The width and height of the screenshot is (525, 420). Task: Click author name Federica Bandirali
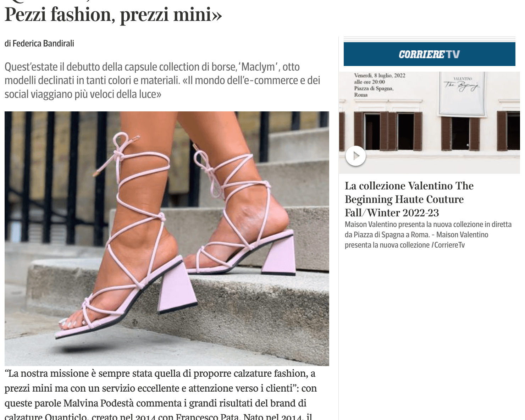(43, 43)
